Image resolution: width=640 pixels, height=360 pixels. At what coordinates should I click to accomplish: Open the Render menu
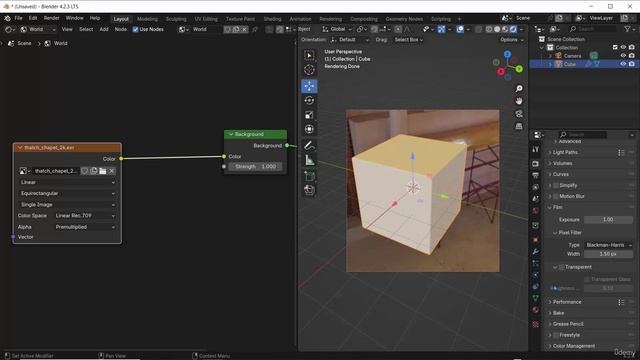pyautogui.click(x=51, y=18)
